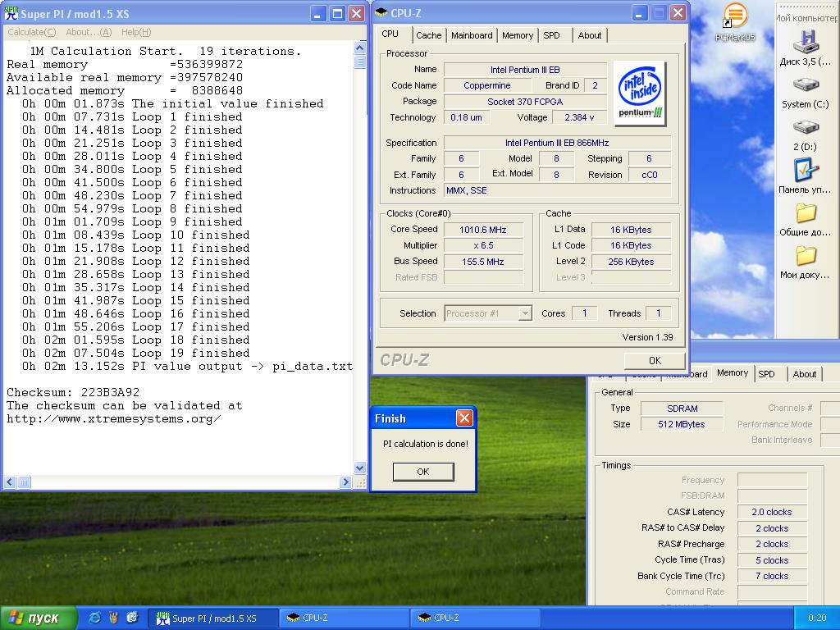Open the Calculate(C) menu
840x630 pixels.
click(32, 32)
